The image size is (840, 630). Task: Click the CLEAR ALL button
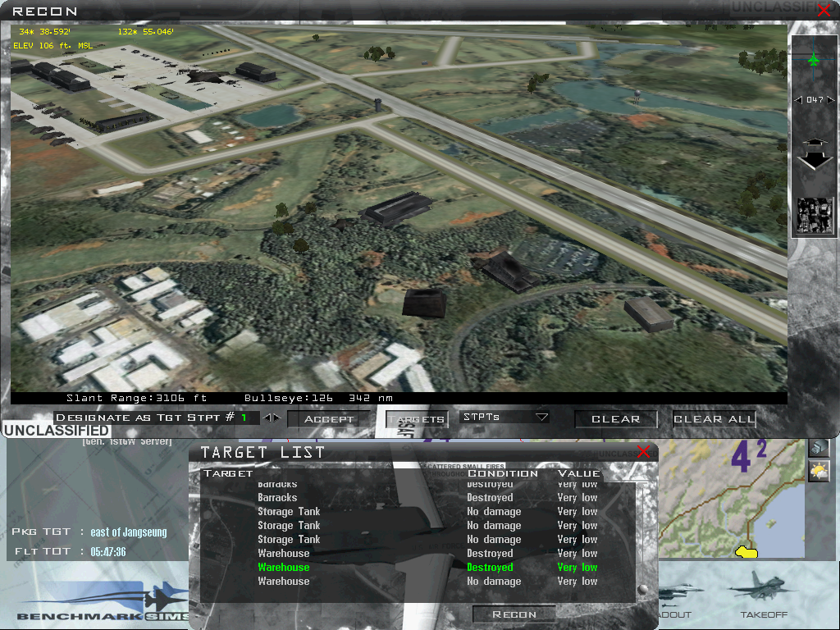714,419
